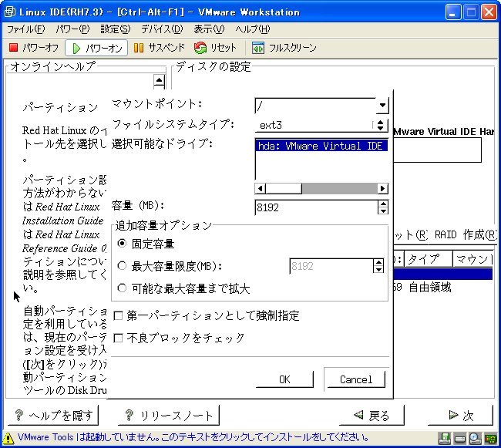Click the 自由領域 table row
Screen dimensions: 501x448
coord(443,287)
